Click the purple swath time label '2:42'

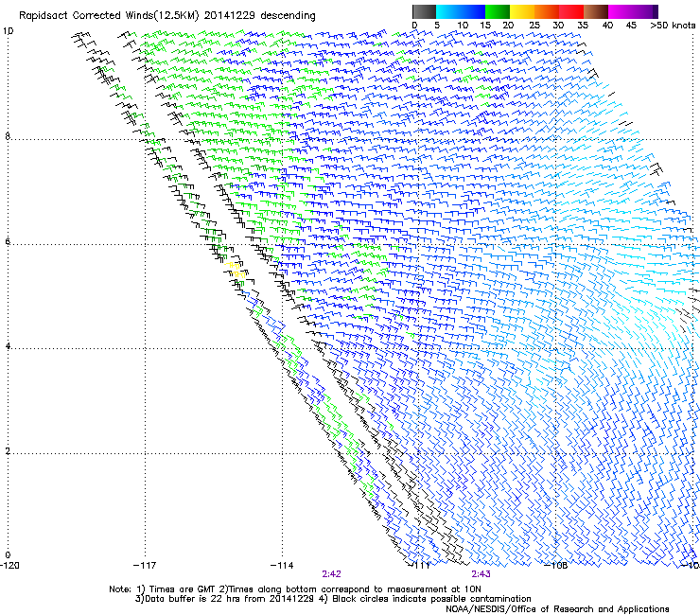(331, 574)
